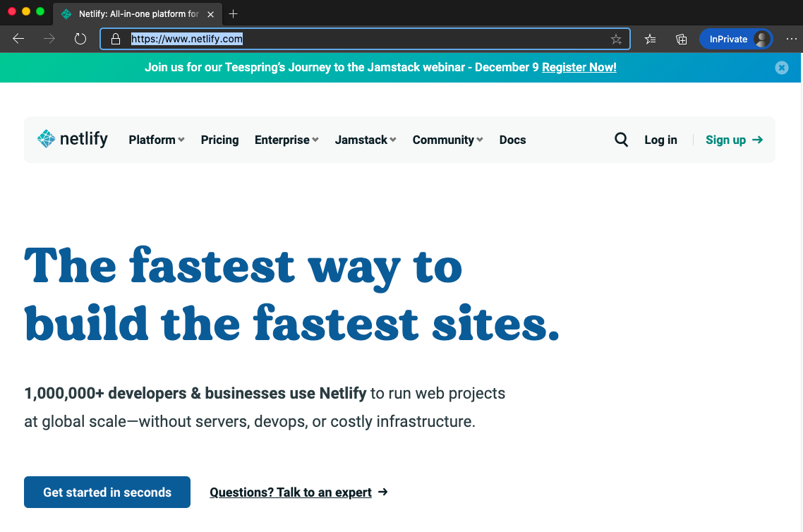Reload the page with refresh icon

(80, 39)
